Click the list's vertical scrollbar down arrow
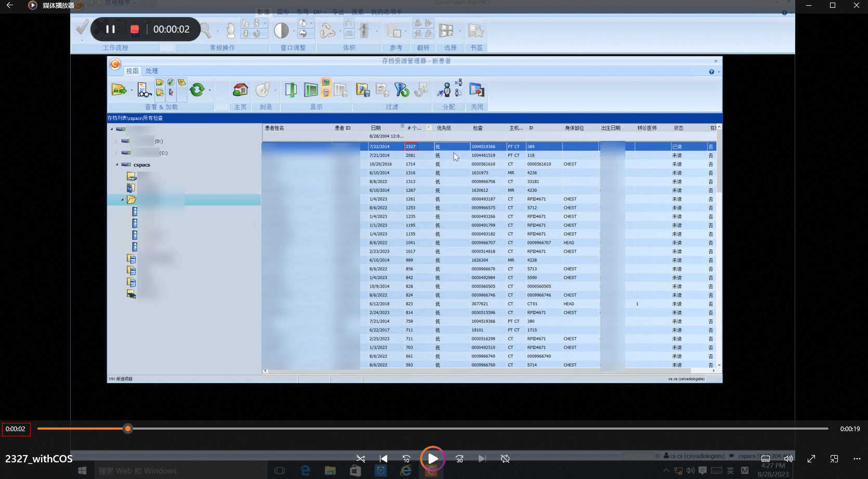Screen dimensions: 868x479 click(719, 365)
